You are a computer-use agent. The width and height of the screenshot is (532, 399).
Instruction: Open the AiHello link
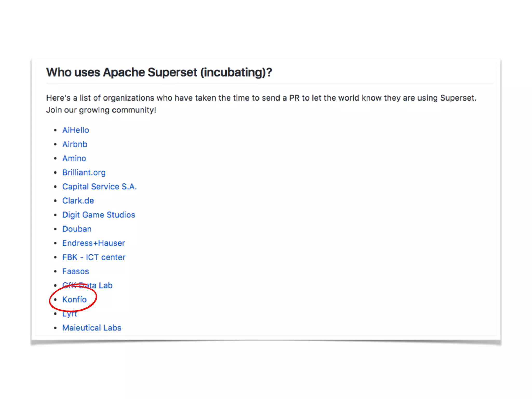[75, 130]
